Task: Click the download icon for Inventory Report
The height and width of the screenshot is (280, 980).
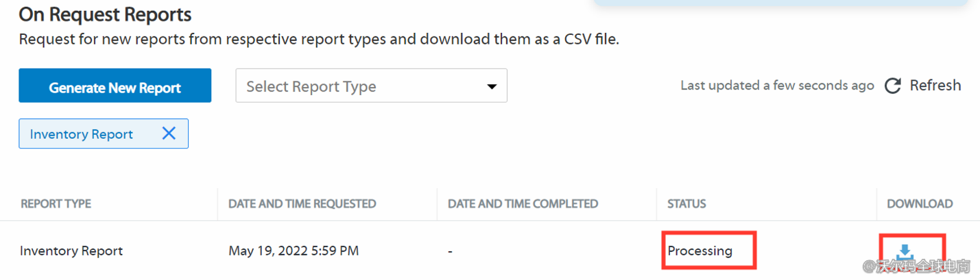Action: tap(905, 253)
